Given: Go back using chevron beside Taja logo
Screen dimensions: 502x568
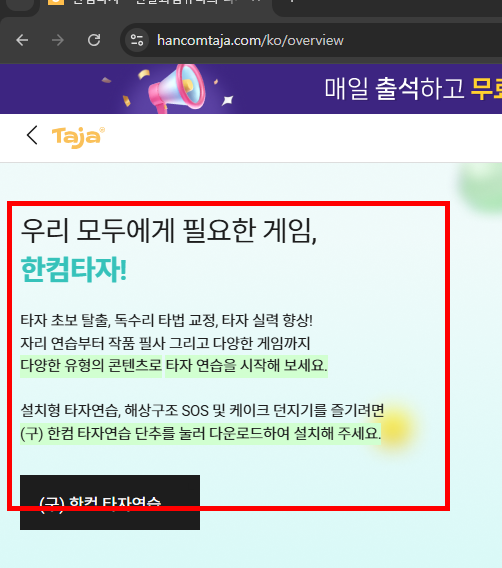Looking at the screenshot, I should [32, 135].
